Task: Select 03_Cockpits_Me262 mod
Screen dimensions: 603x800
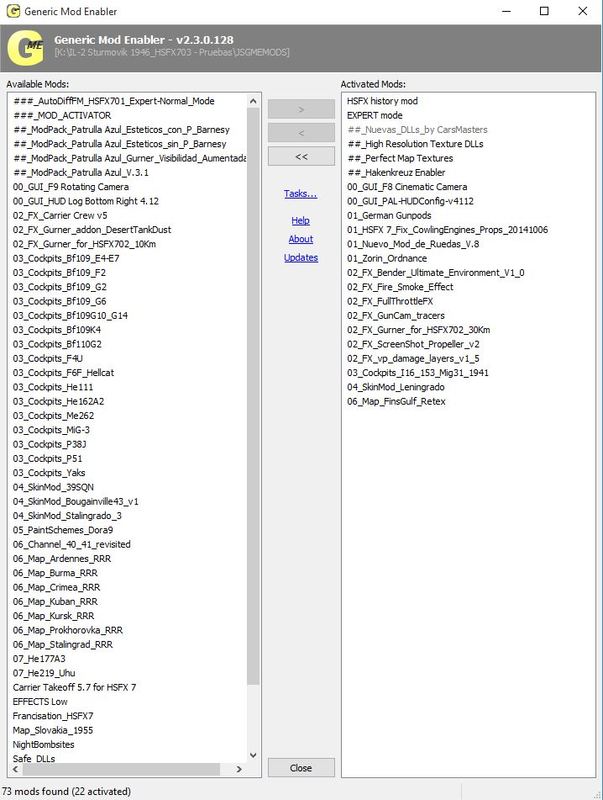Action: (x=54, y=415)
